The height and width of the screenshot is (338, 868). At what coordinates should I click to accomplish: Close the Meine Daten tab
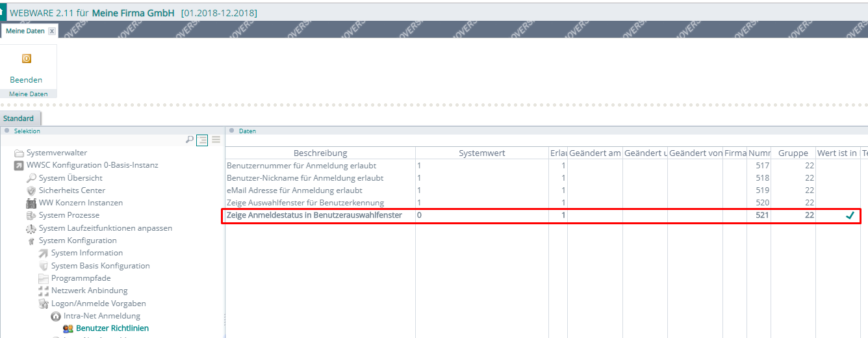pyautogui.click(x=52, y=31)
